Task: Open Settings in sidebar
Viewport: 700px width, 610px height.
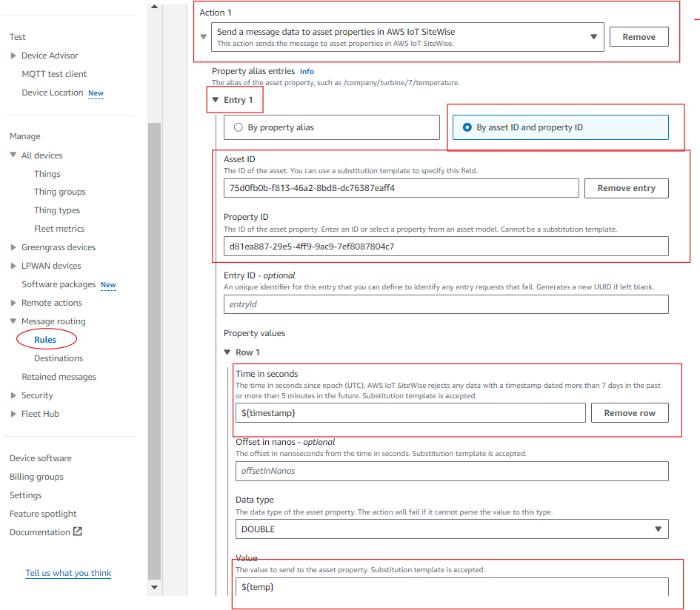Action: point(25,495)
